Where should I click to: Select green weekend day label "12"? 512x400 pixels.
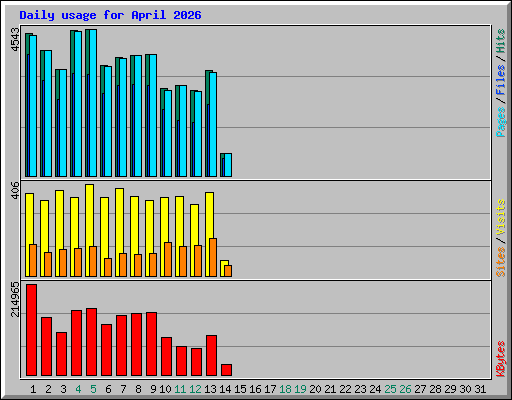coord(195,389)
